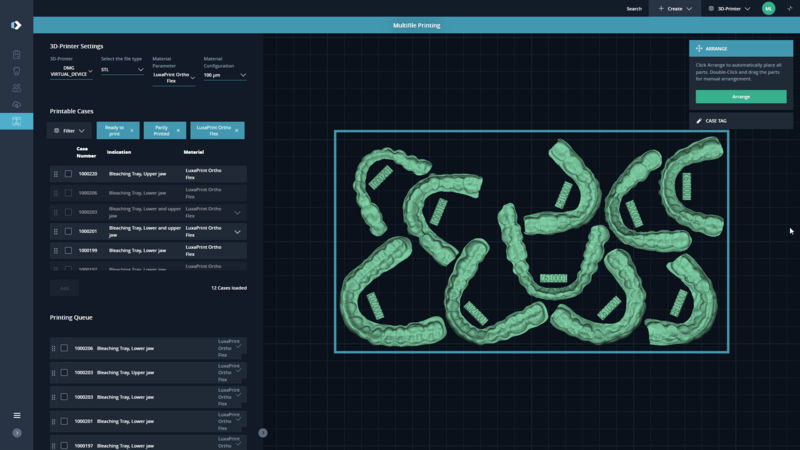800x450 pixels.
Task: Select queue row 1000197 Bleaching Tray, Lower jaw
Action: click(x=148, y=444)
